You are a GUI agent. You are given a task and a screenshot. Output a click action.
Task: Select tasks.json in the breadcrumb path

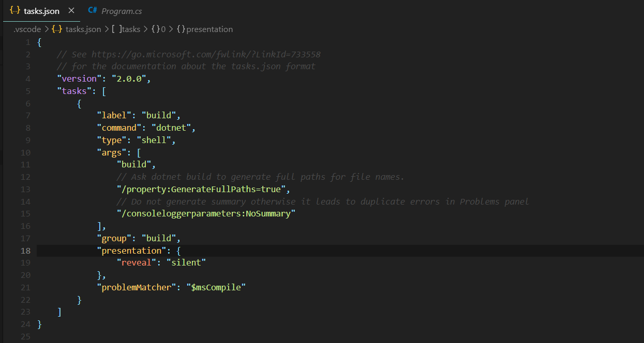(83, 29)
